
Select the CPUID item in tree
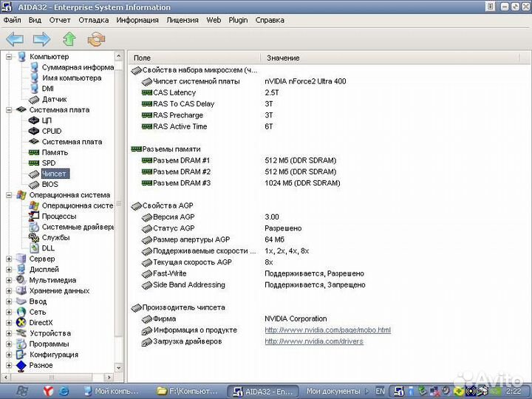(x=52, y=131)
